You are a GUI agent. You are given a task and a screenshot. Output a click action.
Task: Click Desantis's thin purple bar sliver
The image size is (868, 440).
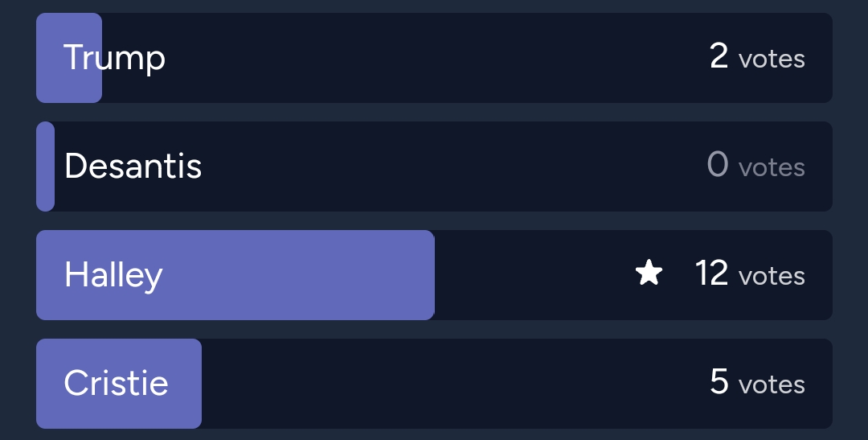(45, 167)
